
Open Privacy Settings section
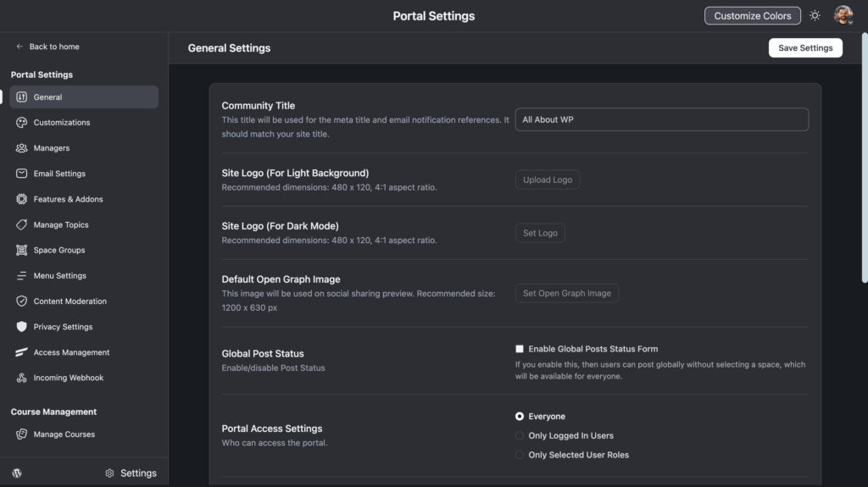84,327
